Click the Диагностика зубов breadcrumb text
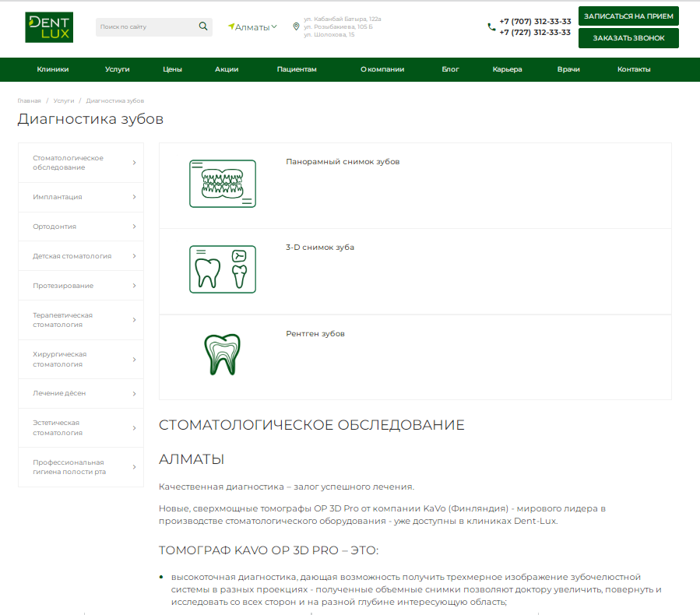Image resolution: width=700 pixels, height=615 pixels. [x=115, y=101]
